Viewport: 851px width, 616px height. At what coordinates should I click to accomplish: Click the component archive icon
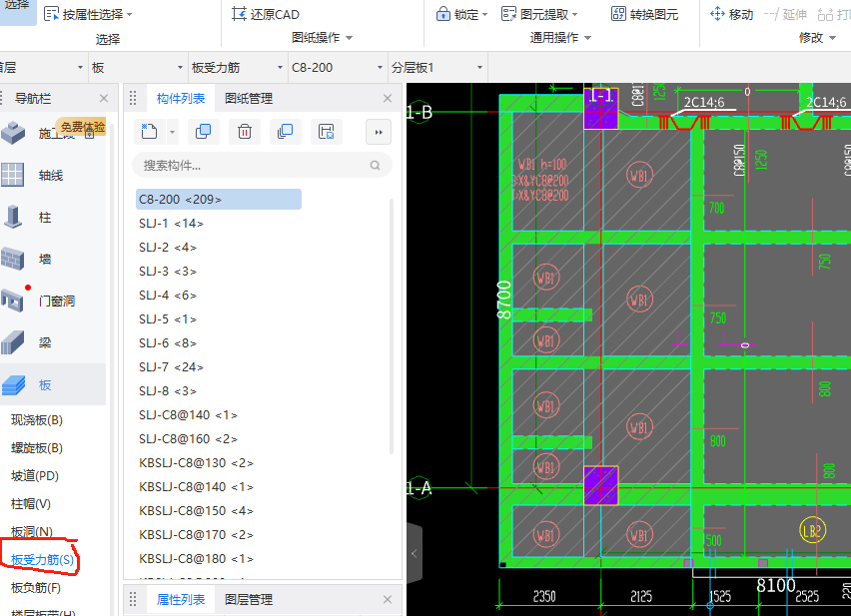pyautogui.click(x=327, y=132)
